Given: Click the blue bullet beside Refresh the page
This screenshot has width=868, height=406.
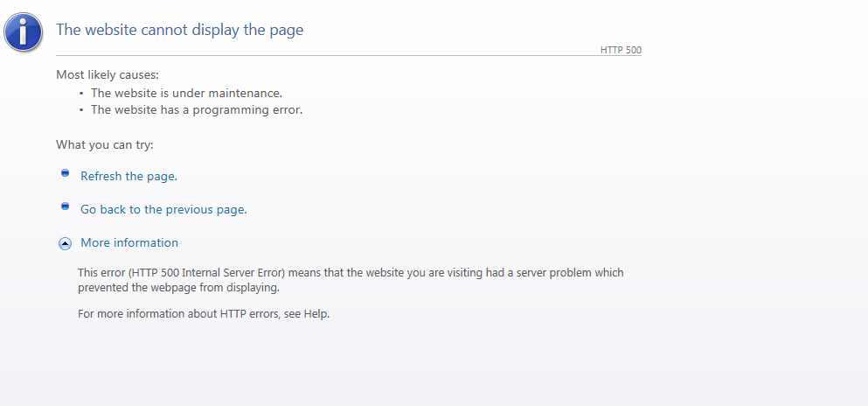Looking at the screenshot, I should (x=65, y=173).
